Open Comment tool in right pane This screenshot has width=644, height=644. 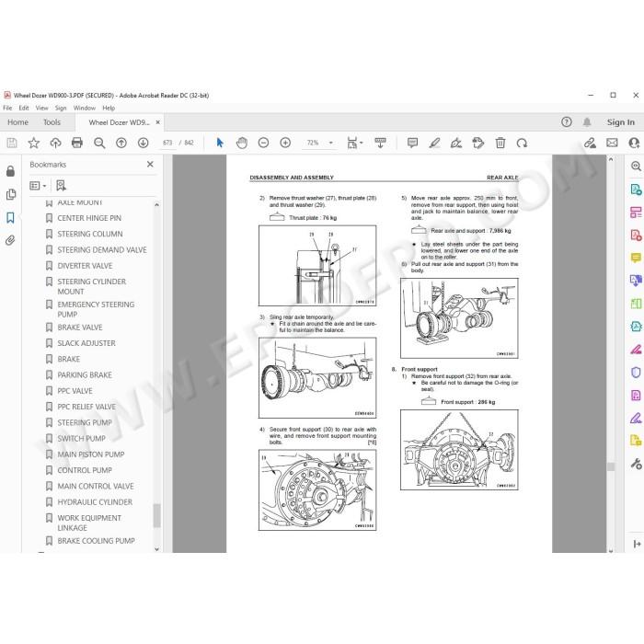click(x=636, y=258)
